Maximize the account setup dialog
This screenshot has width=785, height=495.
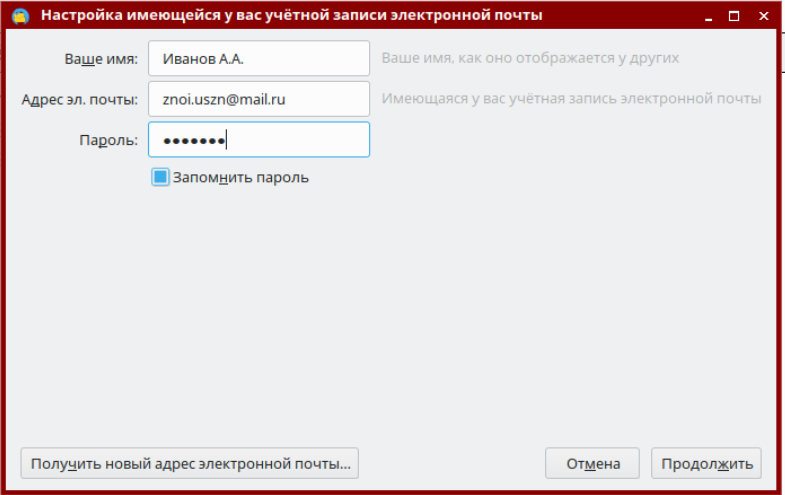tap(734, 16)
